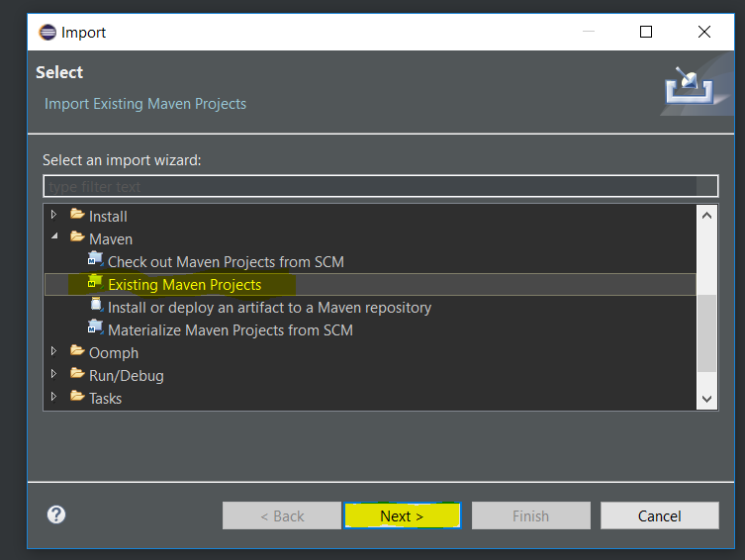Select the Install tree row label
The height and width of the screenshot is (560, 745).
click(108, 216)
